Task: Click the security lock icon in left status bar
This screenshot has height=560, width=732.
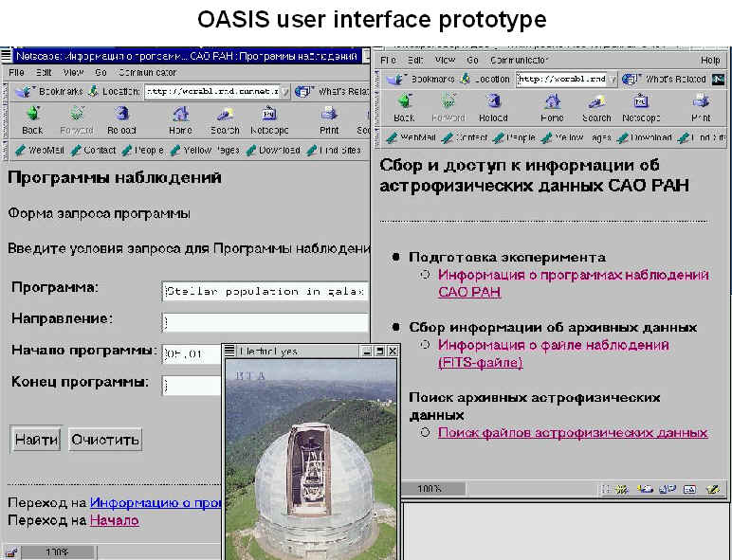Action: [10, 553]
